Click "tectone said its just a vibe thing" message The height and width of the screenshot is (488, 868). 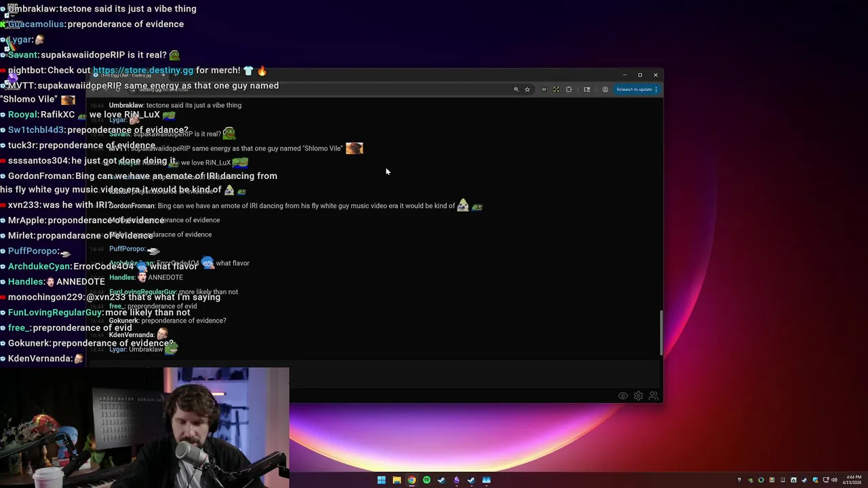click(x=194, y=105)
